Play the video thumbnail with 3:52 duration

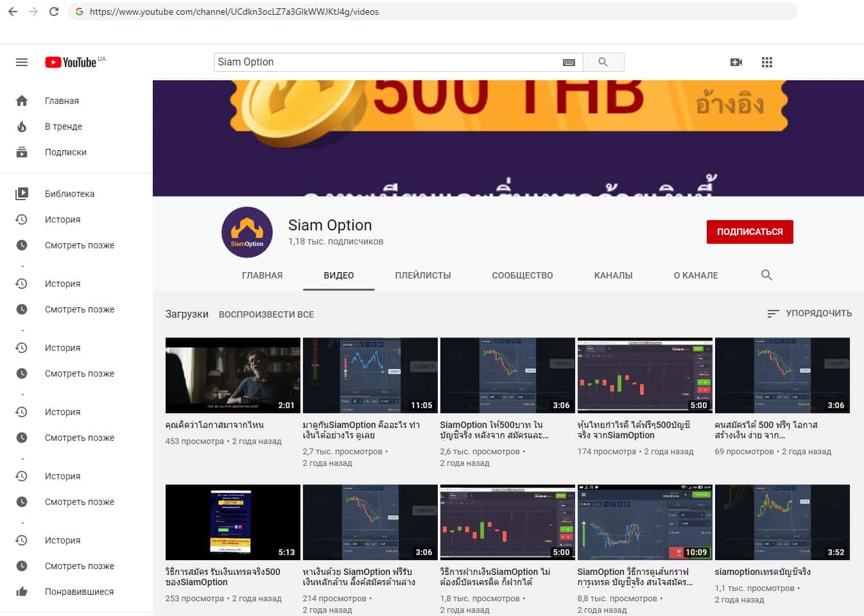point(782,522)
